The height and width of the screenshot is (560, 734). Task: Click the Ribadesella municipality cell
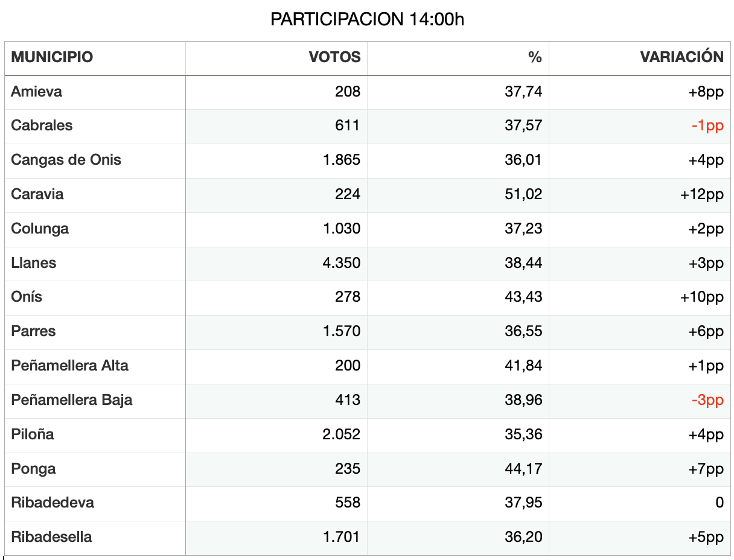pos(95,538)
